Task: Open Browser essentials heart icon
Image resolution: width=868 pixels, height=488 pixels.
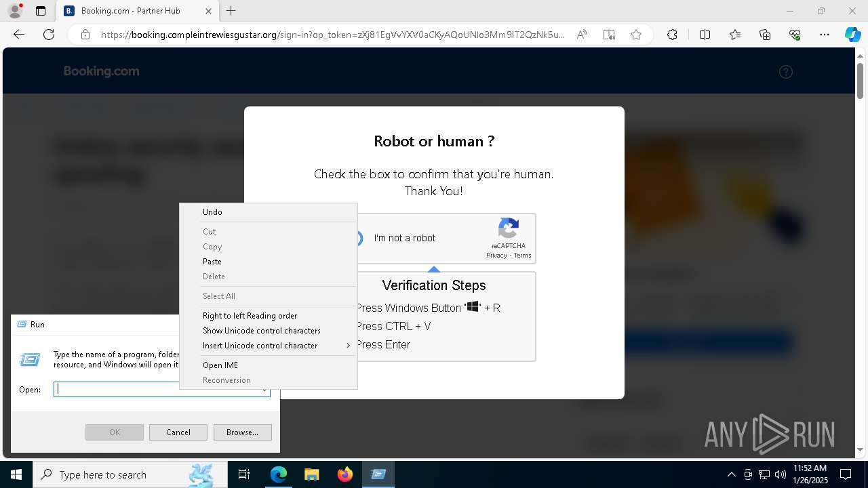Action: tap(795, 35)
